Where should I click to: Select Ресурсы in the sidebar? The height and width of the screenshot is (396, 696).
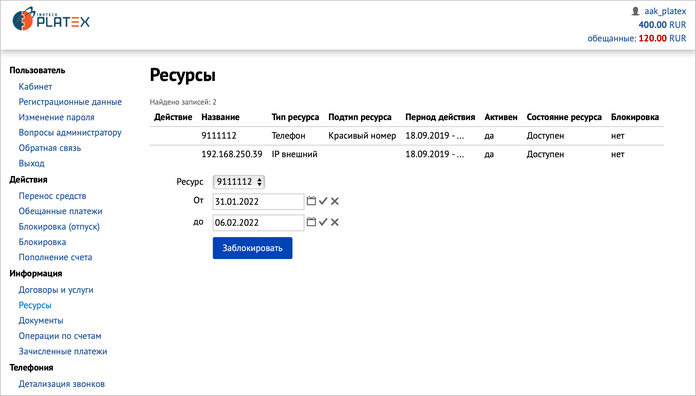pos(35,305)
